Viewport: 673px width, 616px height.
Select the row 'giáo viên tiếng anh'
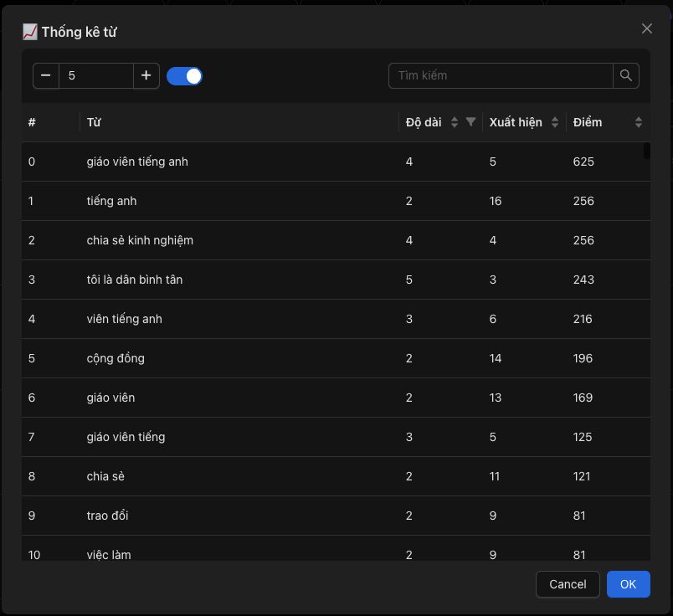click(336, 162)
